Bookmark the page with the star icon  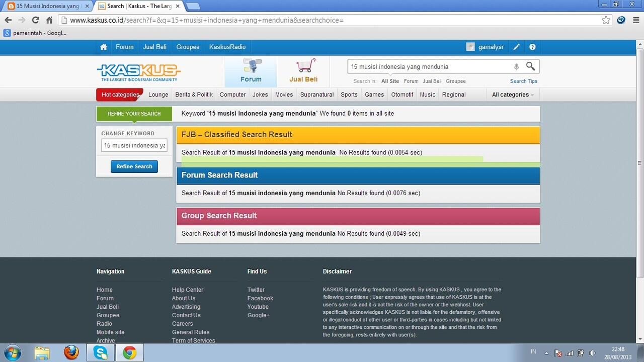pyautogui.click(x=606, y=20)
